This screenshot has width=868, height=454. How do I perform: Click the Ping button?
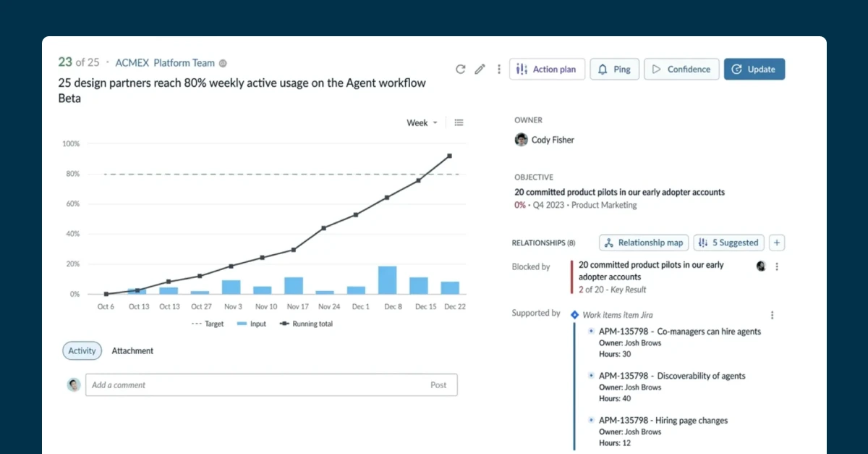pos(614,70)
